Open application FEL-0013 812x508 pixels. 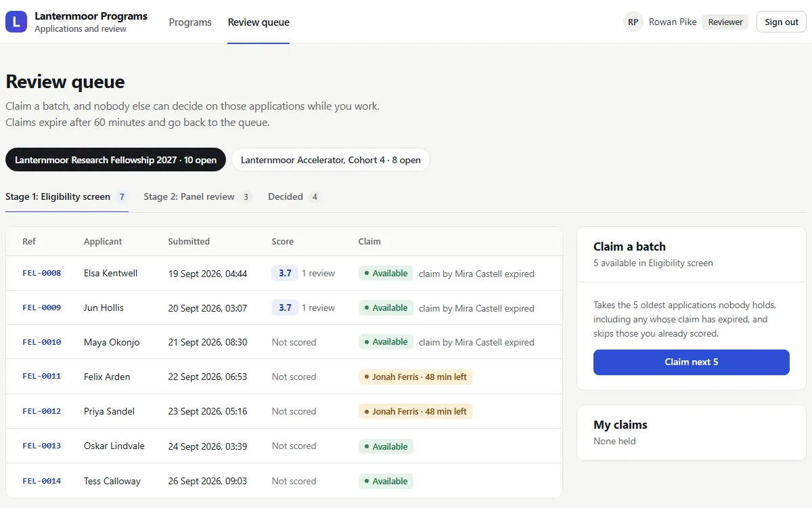tap(42, 446)
